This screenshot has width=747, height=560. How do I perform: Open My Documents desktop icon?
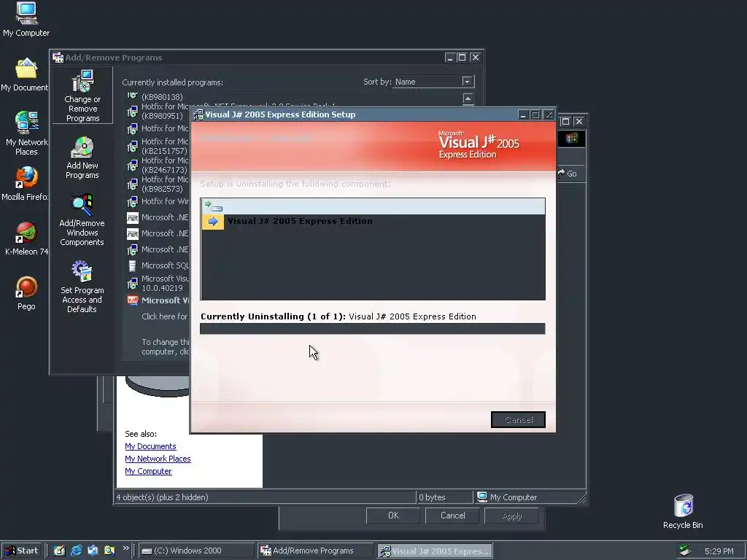25,75
